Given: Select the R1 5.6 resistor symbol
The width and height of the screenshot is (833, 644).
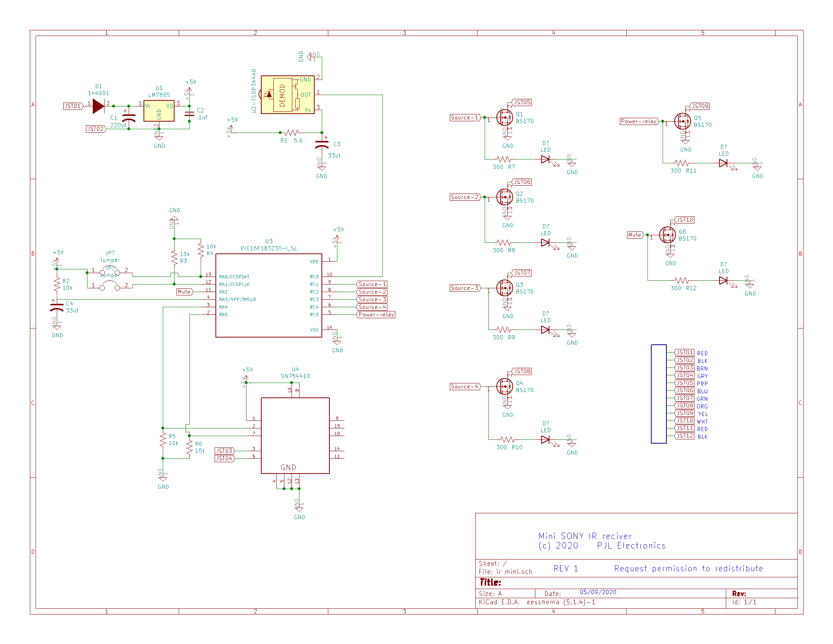Looking at the screenshot, I should (x=292, y=133).
